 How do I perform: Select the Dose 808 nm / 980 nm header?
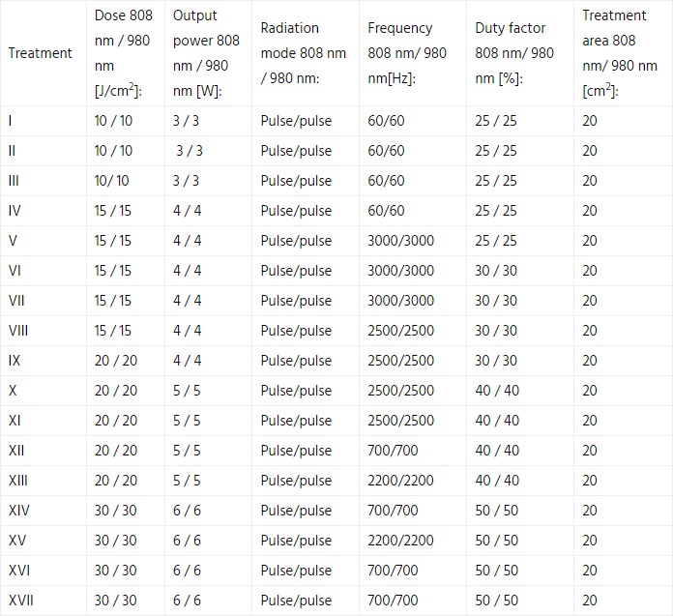click(x=124, y=53)
